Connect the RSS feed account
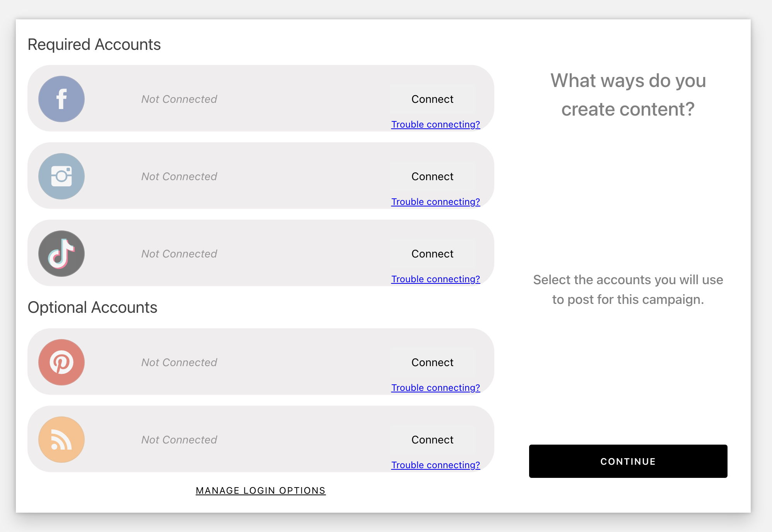 pos(432,440)
